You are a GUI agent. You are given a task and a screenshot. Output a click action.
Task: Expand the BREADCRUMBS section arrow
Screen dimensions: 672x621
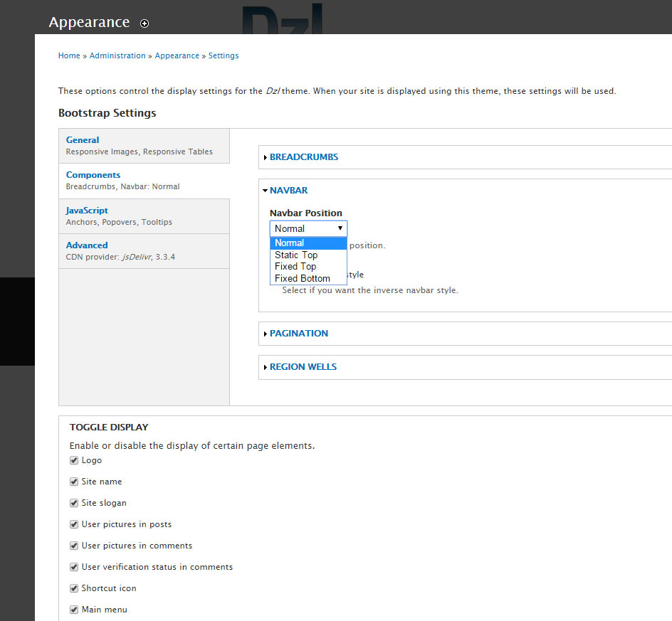pos(266,158)
